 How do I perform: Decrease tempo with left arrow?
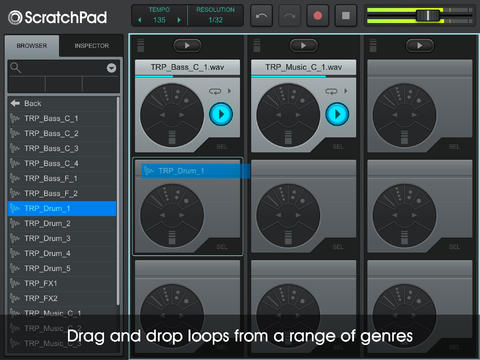coord(140,20)
